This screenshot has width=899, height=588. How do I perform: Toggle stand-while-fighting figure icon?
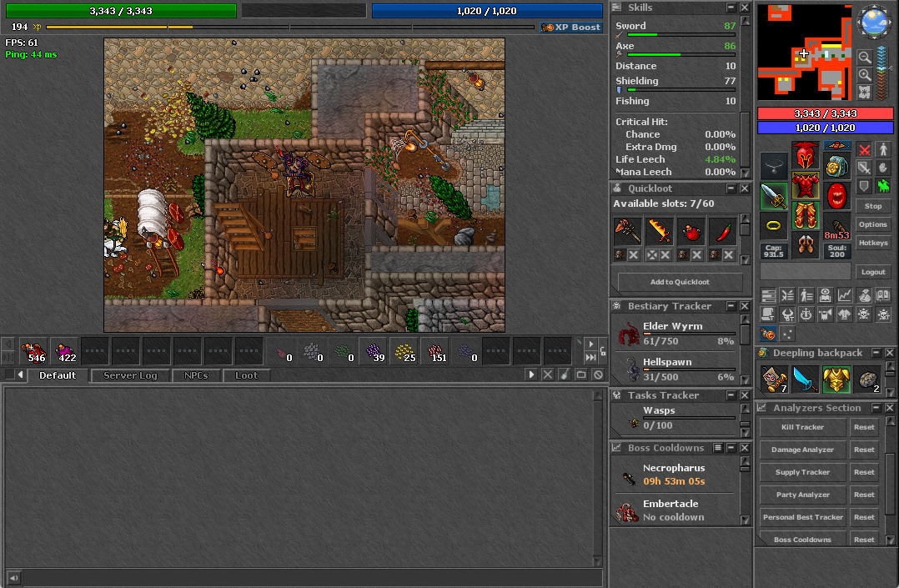(x=883, y=150)
